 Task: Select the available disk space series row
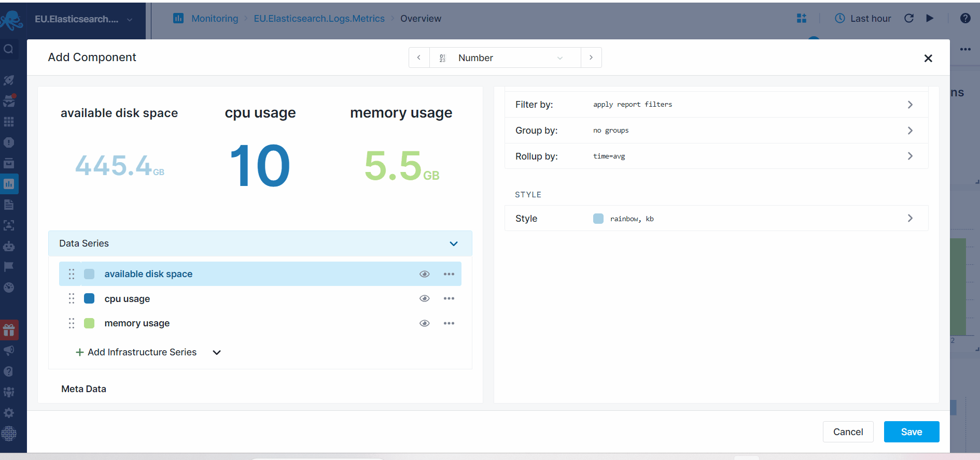coord(260,274)
